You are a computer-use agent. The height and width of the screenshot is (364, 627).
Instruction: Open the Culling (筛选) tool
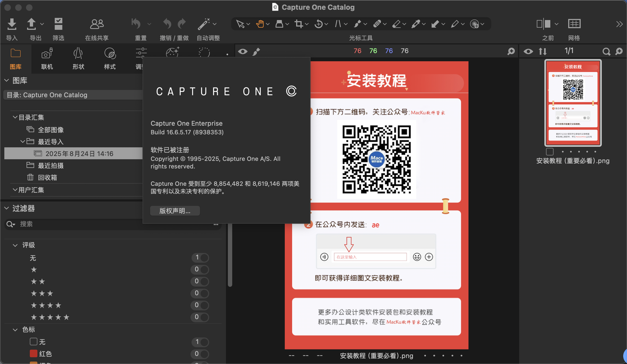(58, 24)
